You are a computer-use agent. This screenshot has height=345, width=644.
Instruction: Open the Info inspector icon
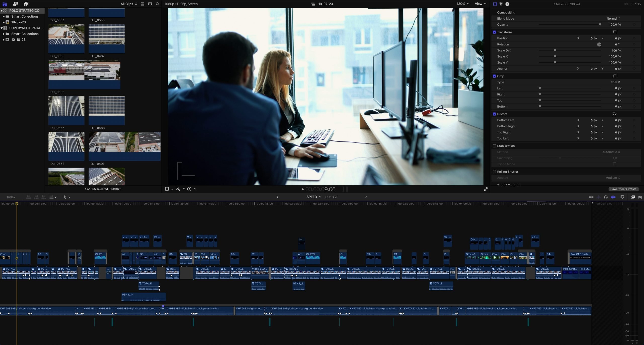coord(507,4)
